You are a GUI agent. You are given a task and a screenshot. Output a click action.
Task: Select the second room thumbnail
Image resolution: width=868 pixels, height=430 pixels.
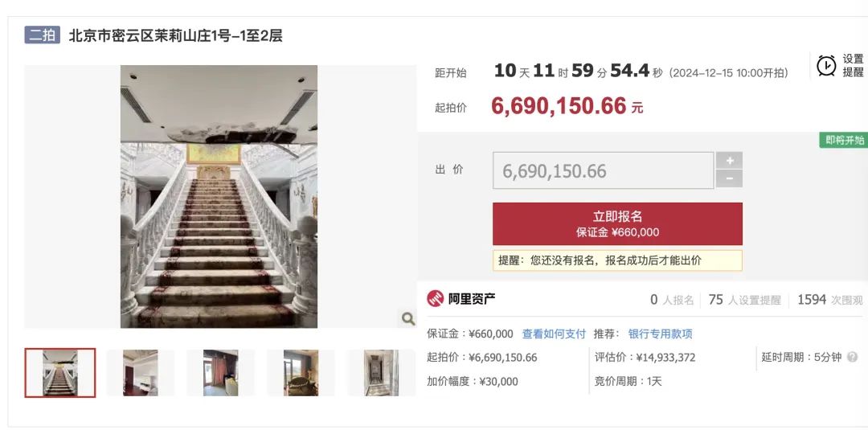coord(140,372)
